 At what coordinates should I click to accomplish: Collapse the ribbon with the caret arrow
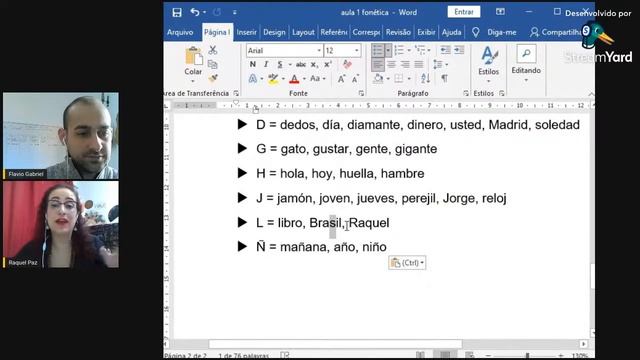click(x=591, y=94)
